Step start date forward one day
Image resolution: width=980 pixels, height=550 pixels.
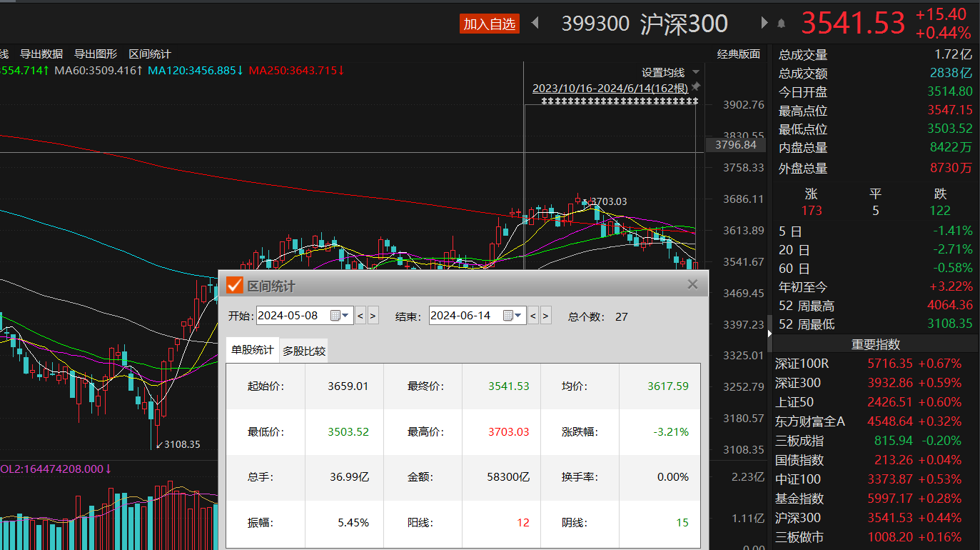(373, 316)
